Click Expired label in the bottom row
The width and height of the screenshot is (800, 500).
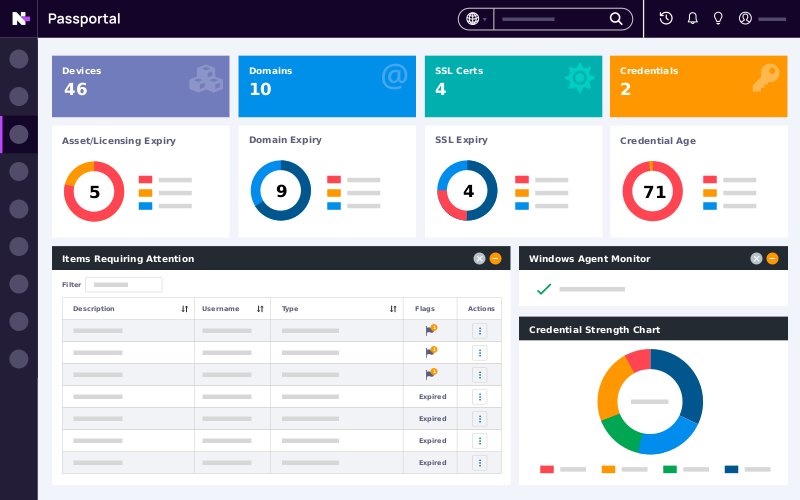(x=433, y=463)
